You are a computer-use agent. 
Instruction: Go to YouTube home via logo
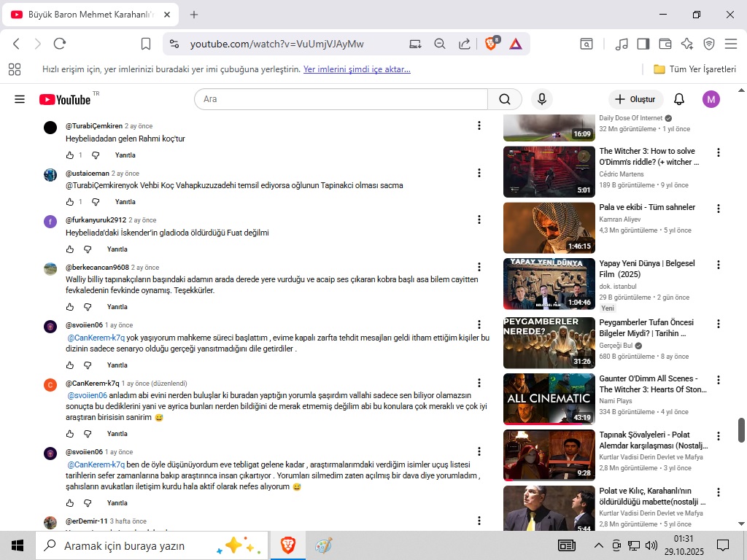(x=65, y=99)
